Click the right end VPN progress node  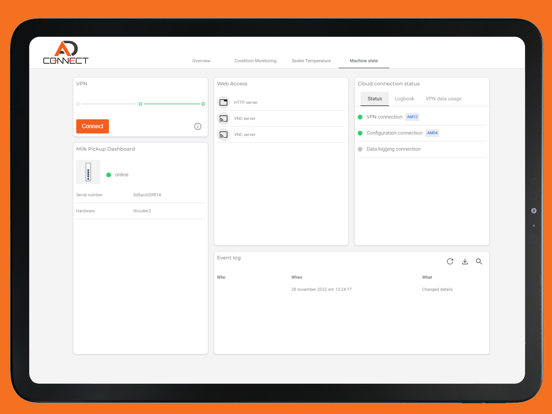point(203,104)
